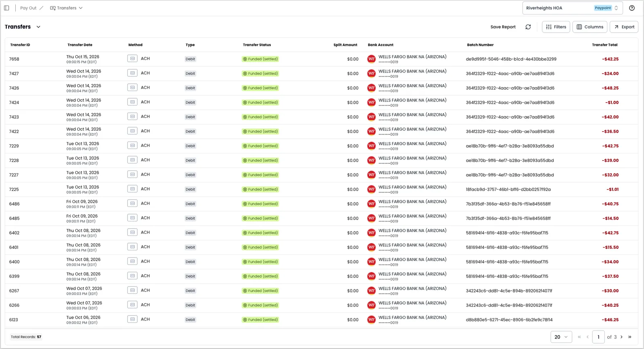Open the help question-mark icon
The image size is (644, 349).
click(632, 8)
